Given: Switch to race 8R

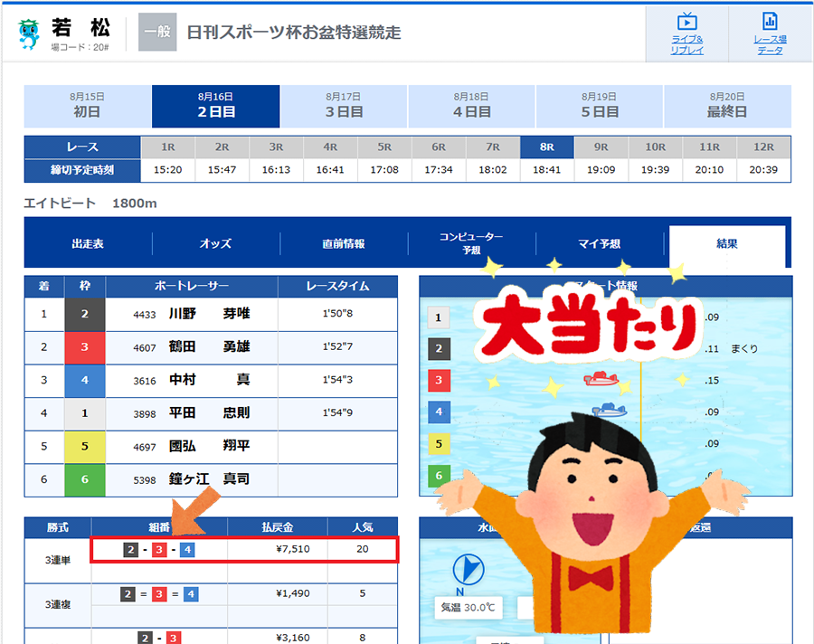Looking at the screenshot, I should click(547, 147).
